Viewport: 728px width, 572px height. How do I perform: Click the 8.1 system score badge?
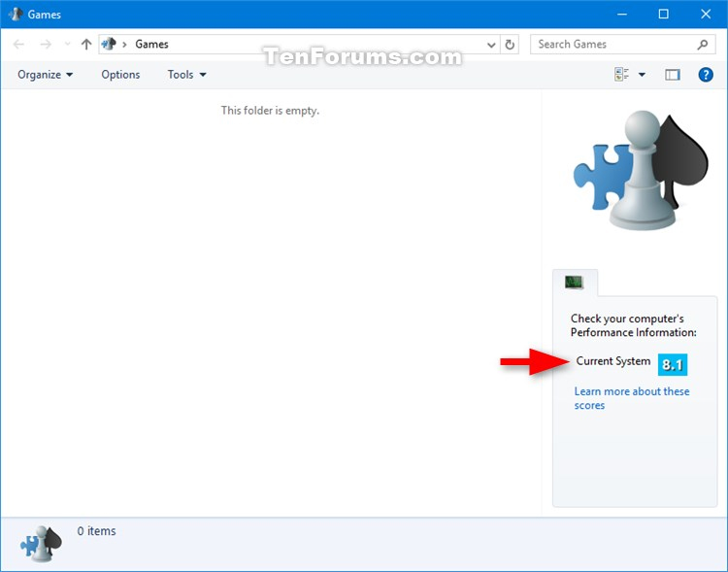point(673,365)
